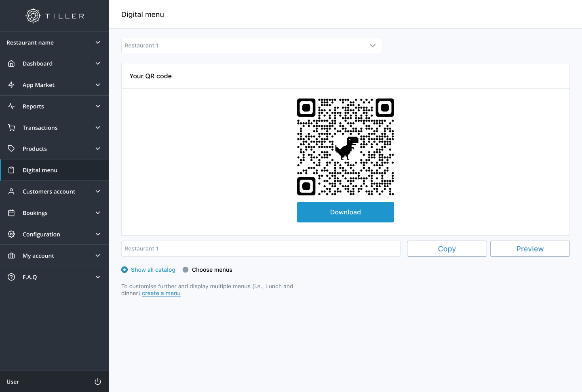Click the Bookings calendar icon
This screenshot has width=582, height=392.
pos(11,213)
